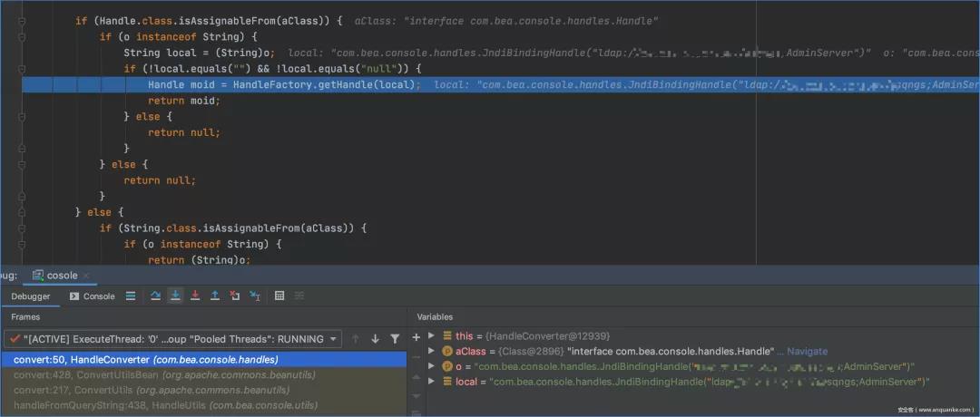
Task: Click the Step Into debugger icon
Action: point(176,296)
